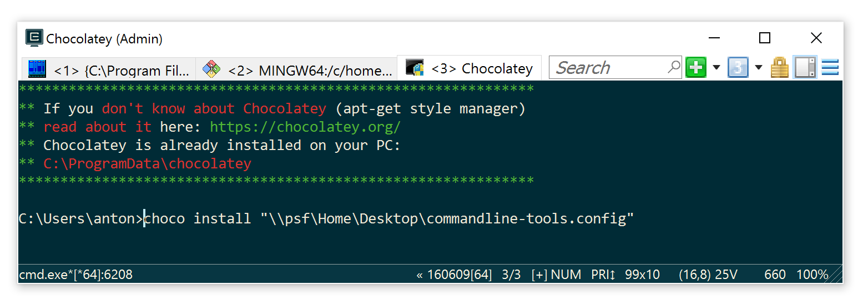Image resolution: width=868 pixels, height=304 pixels.
Task: Close the Chocolatey (Admin) window
Action: click(x=816, y=38)
